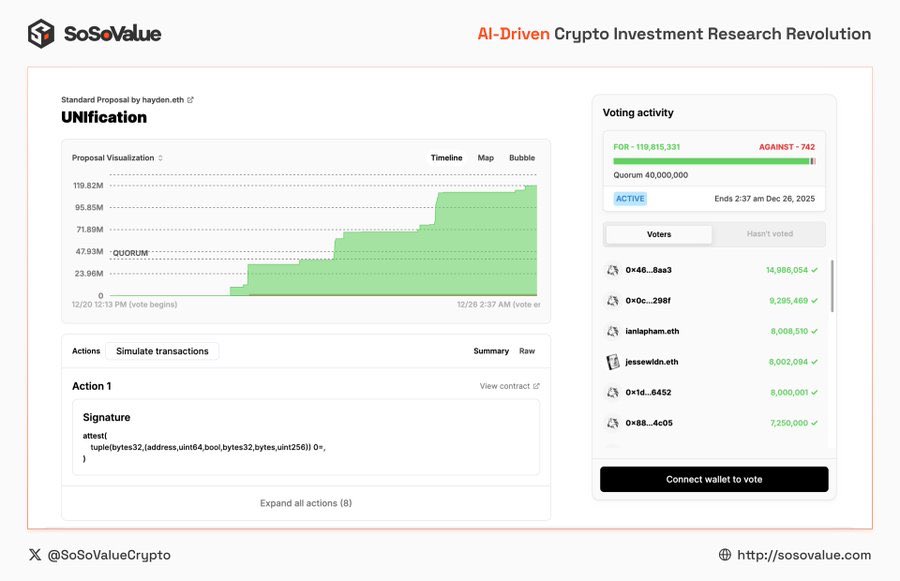
Task: Select voter name 0x1d...6452
Action: point(649,392)
